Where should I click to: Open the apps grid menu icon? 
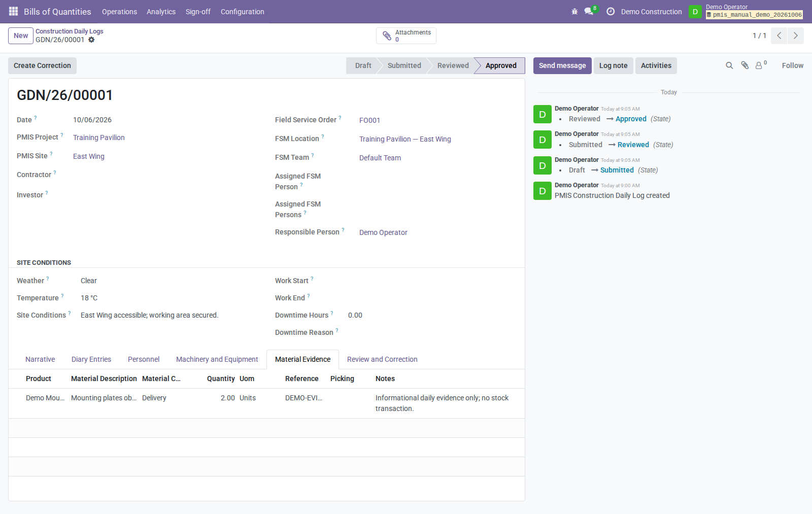(13, 11)
